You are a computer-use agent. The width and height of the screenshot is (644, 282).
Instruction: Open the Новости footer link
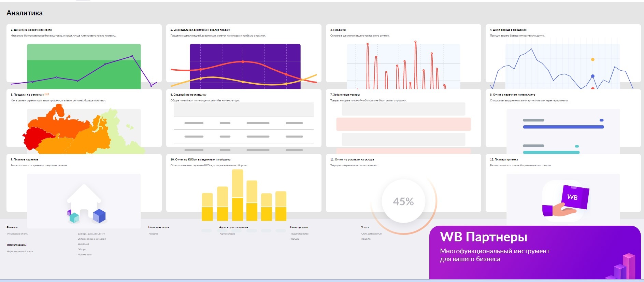tap(153, 234)
